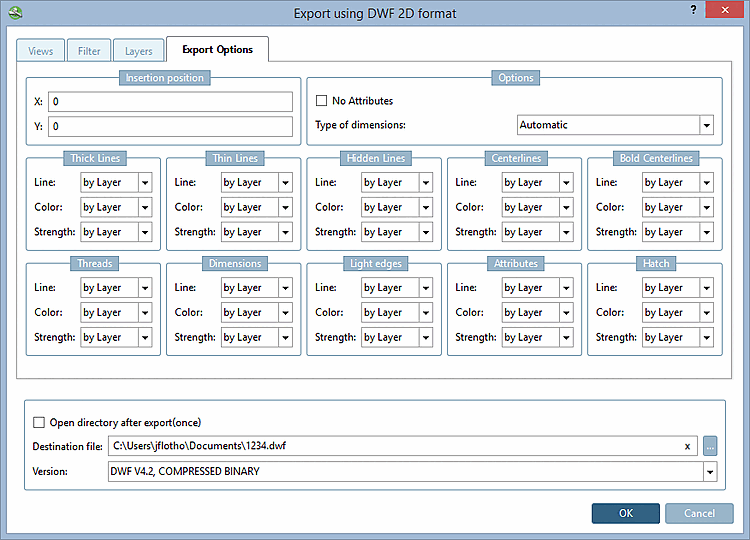Open the Filter tab
750x540 pixels.
(89, 50)
